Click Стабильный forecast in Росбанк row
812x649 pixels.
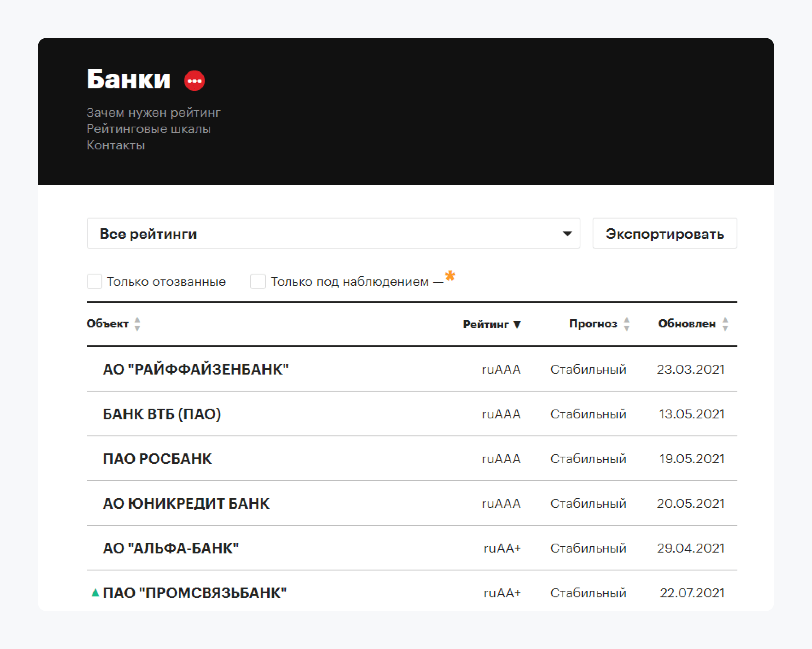(x=589, y=459)
